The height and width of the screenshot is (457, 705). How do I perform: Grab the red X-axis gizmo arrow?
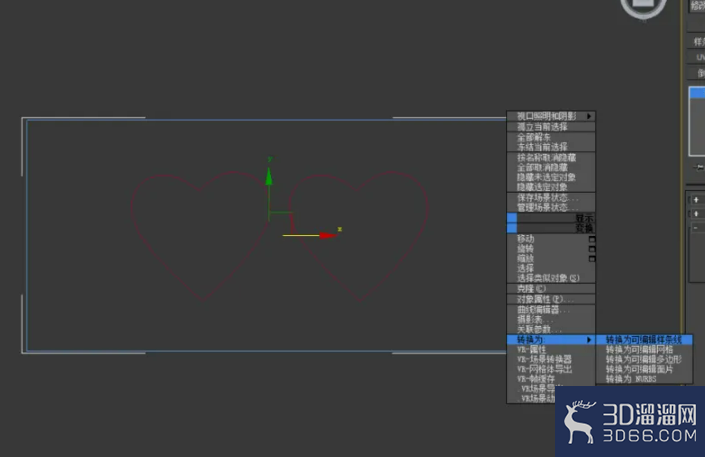pyautogui.click(x=328, y=235)
